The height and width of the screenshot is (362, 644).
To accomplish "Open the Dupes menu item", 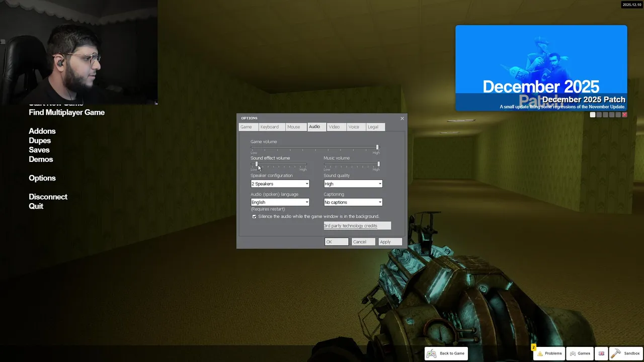I will [x=40, y=141].
